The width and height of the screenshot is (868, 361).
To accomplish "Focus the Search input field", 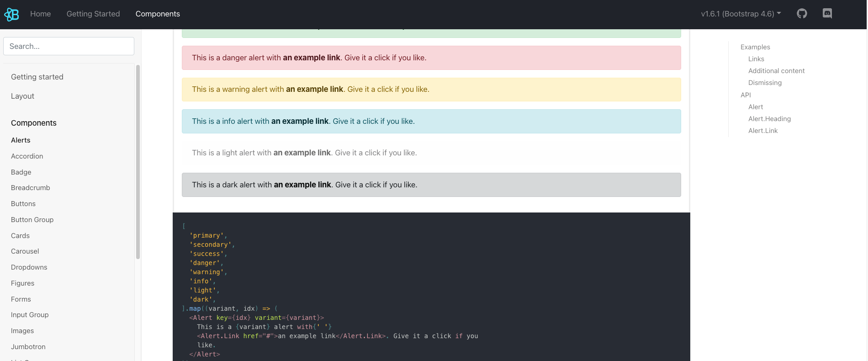I will [69, 46].
